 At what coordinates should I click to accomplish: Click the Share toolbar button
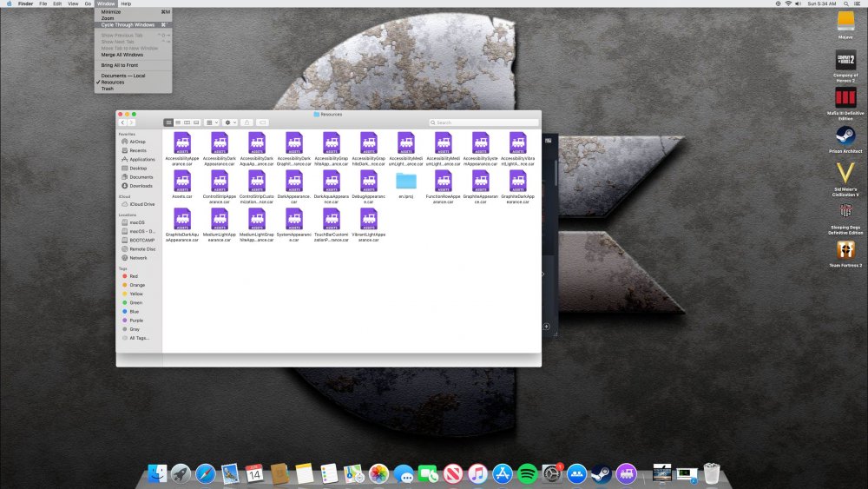[x=247, y=122]
